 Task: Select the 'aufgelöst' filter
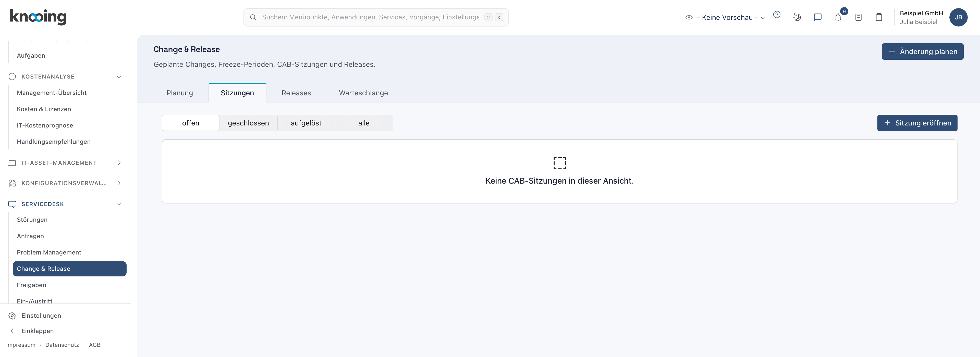pyautogui.click(x=306, y=123)
